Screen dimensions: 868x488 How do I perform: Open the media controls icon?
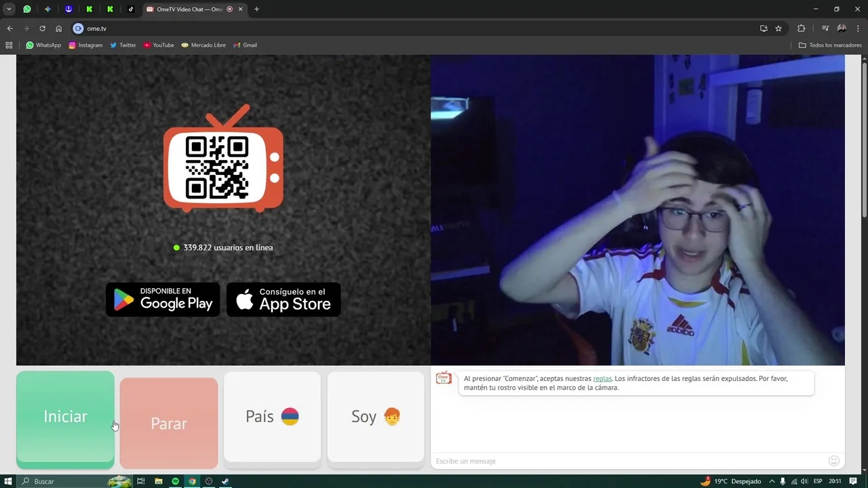tap(825, 28)
